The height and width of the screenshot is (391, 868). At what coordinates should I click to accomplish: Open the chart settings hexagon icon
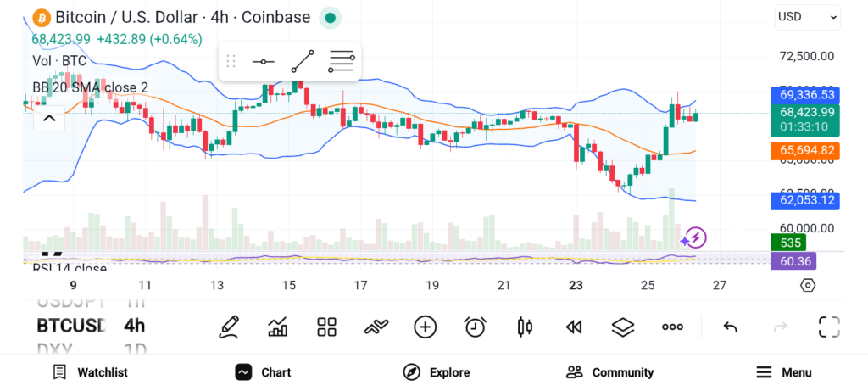pos(808,285)
